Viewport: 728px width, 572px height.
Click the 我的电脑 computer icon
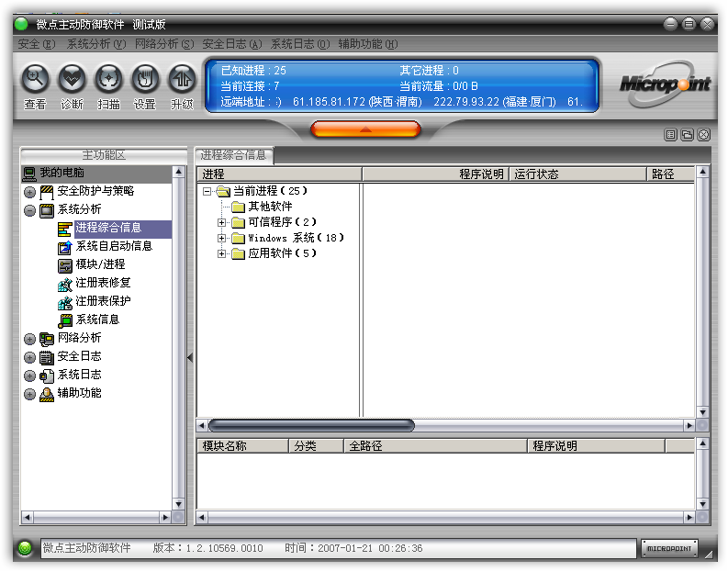[x=29, y=174]
